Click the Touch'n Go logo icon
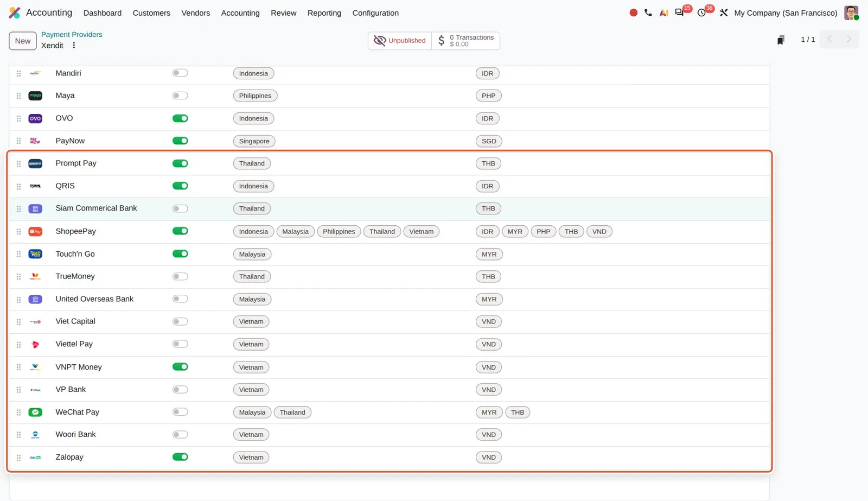The image size is (868, 501). 35,254
